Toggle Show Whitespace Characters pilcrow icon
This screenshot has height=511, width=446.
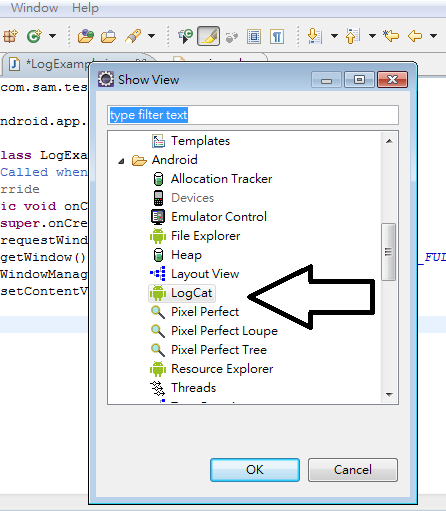(277, 36)
